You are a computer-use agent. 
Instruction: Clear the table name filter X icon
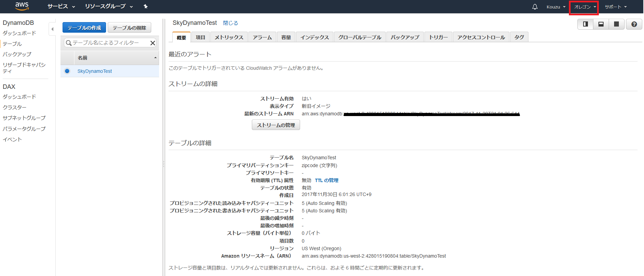(x=153, y=43)
